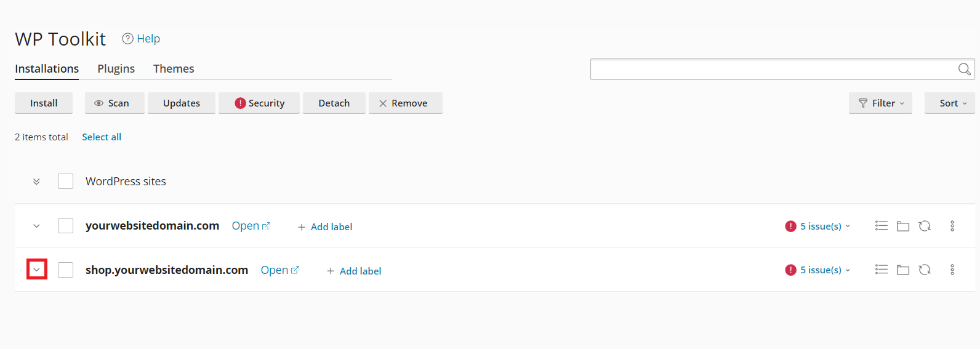980x349 pixels.
Task: Open folder icon for shop.yourwebsitedomain.com
Action: click(902, 270)
